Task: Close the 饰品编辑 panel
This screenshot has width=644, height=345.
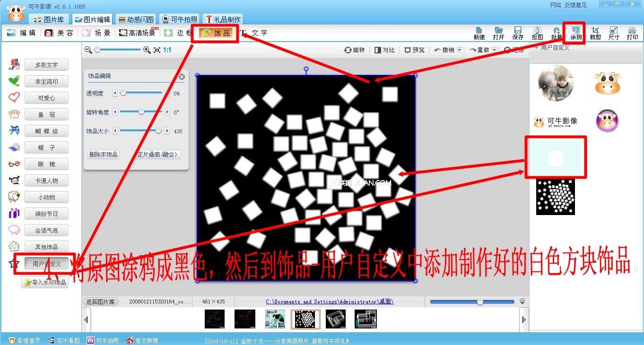Action: (182, 77)
